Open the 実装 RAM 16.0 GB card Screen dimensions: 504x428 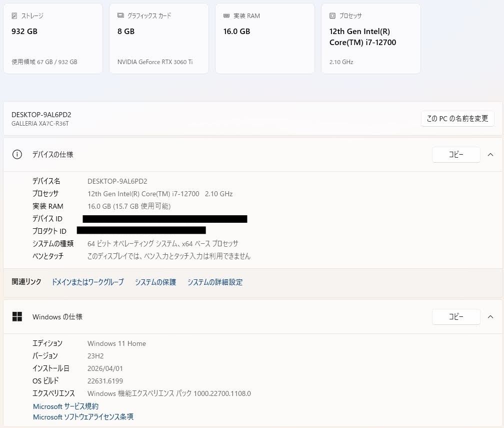[x=265, y=39]
